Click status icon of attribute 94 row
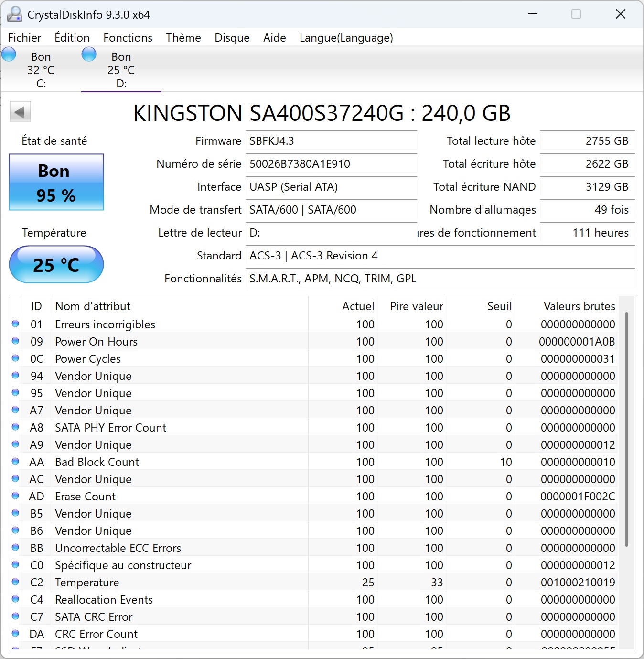The height and width of the screenshot is (659, 644). [15, 376]
